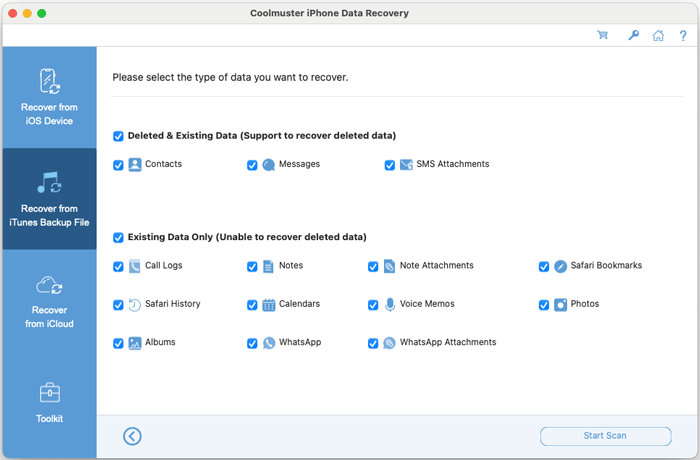Click the Safari History label text
The width and height of the screenshot is (700, 460).
[173, 304]
